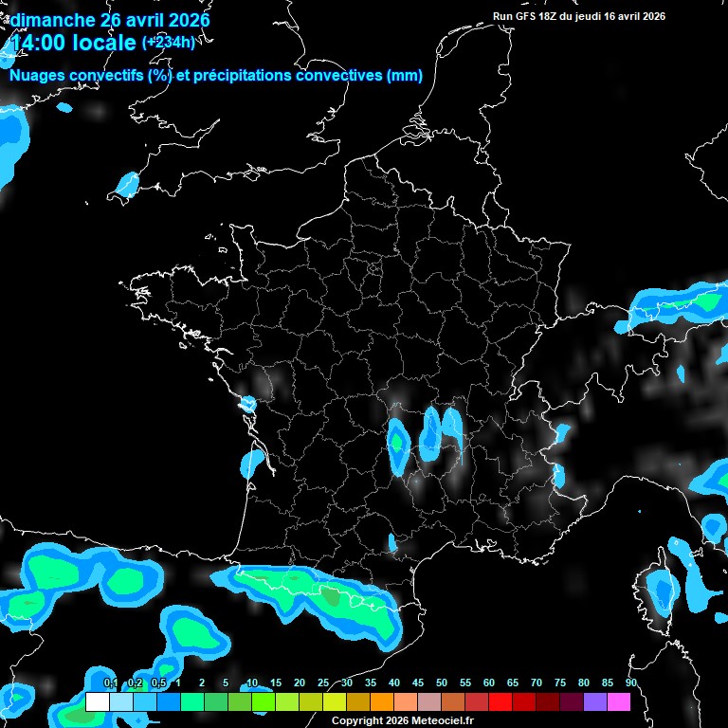Select the leftmost blue cell in central France
The width and height of the screenshot is (728, 728).
398,442
